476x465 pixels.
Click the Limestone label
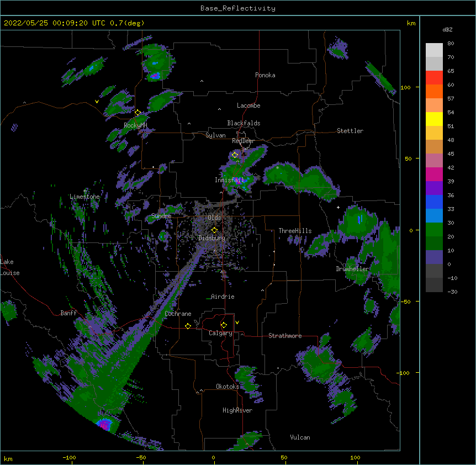84,197
